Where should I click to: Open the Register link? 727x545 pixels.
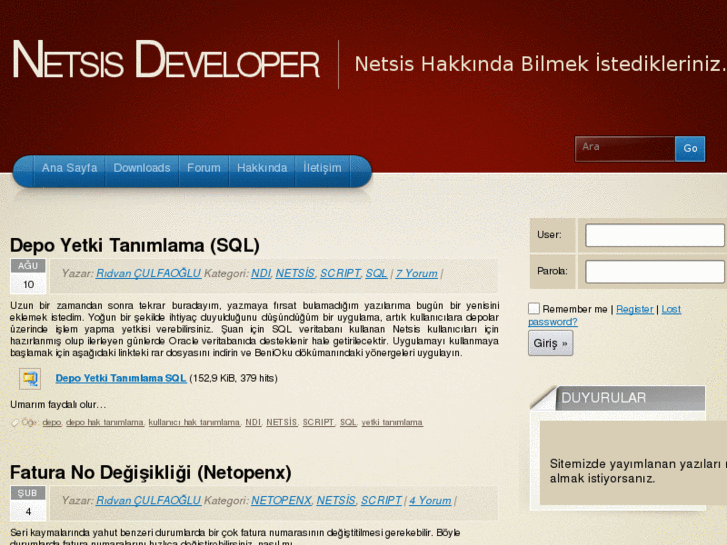point(635,309)
